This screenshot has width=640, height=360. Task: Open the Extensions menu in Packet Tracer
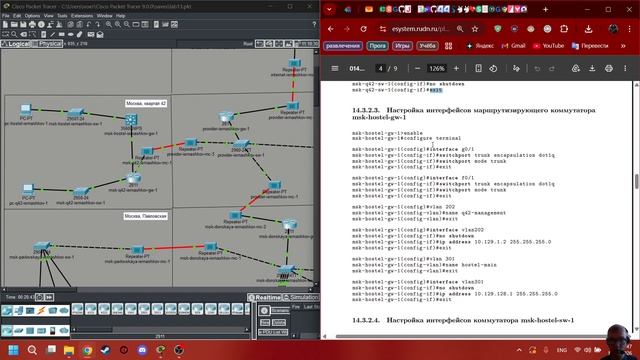(x=82, y=16)
